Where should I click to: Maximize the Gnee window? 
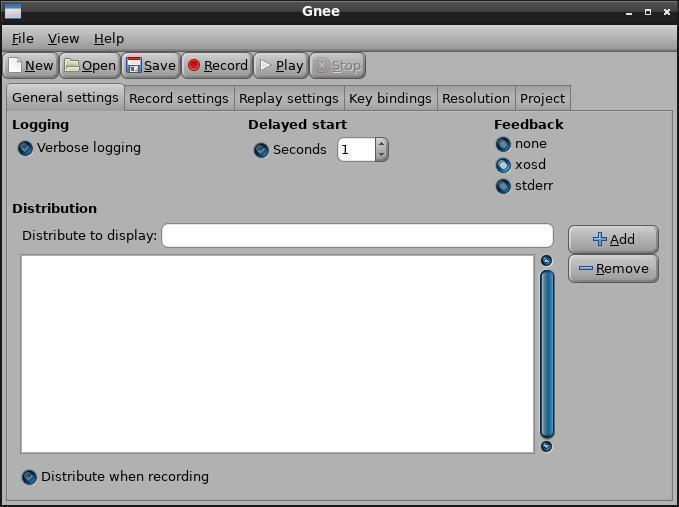(x=648, y=12)
